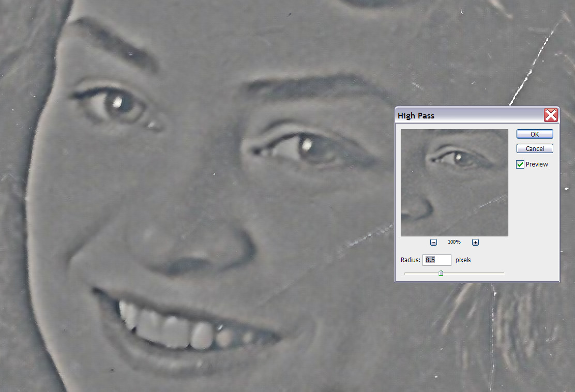Click the Radius label in the dialog

[411, 260]
